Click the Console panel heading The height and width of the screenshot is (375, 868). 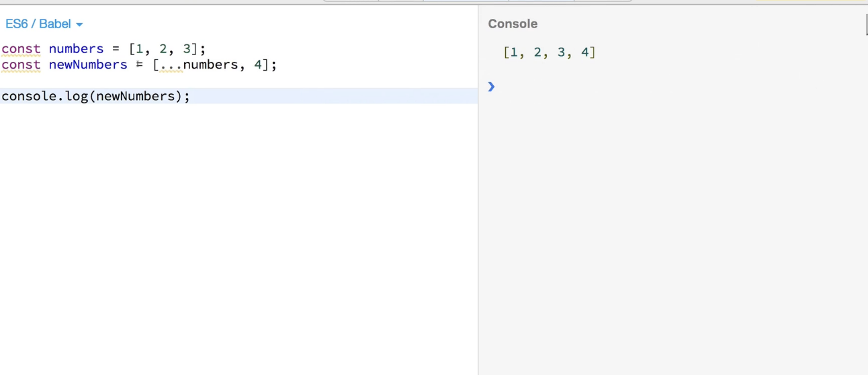coord(513,24)
